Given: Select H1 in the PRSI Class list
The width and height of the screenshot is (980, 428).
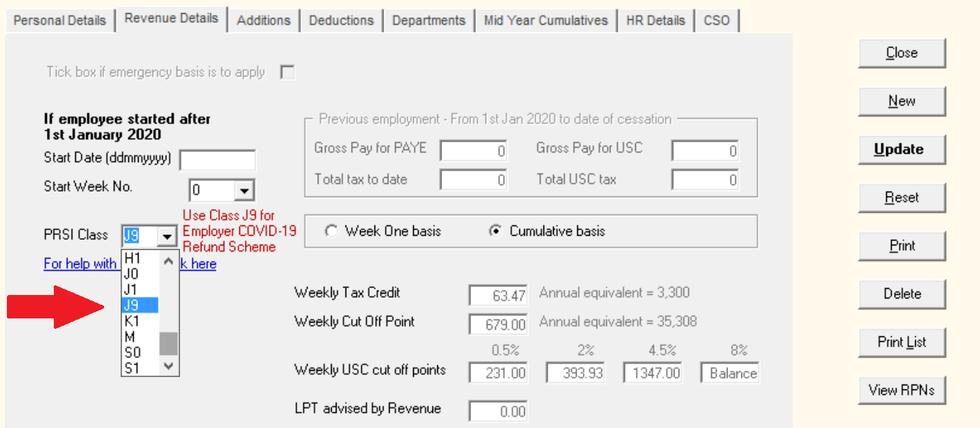Looking at the screenshot, I should (x=140, y=260).
